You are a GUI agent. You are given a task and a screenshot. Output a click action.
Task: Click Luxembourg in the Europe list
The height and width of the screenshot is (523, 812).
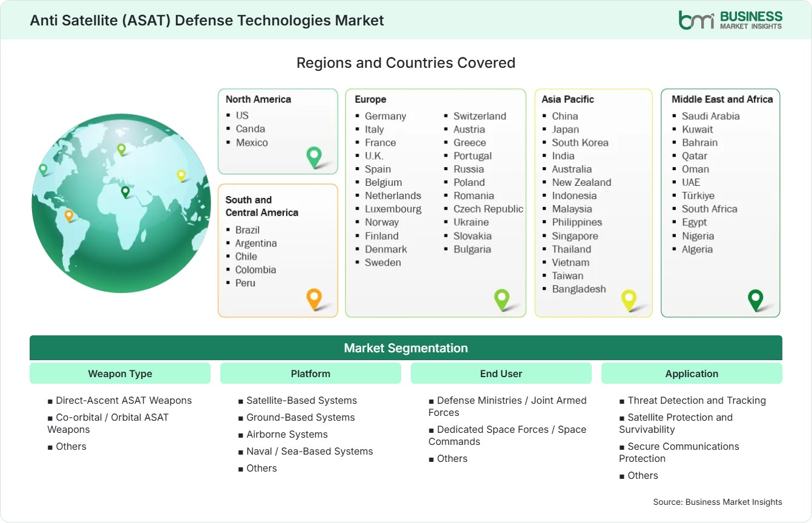tap(393, 209)
